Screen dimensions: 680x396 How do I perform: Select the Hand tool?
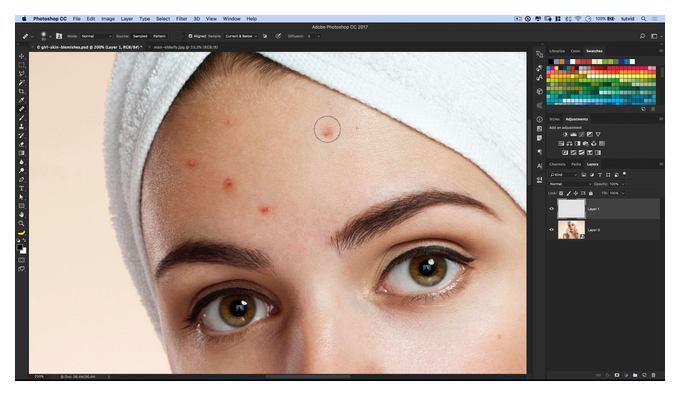pos(21,215)
